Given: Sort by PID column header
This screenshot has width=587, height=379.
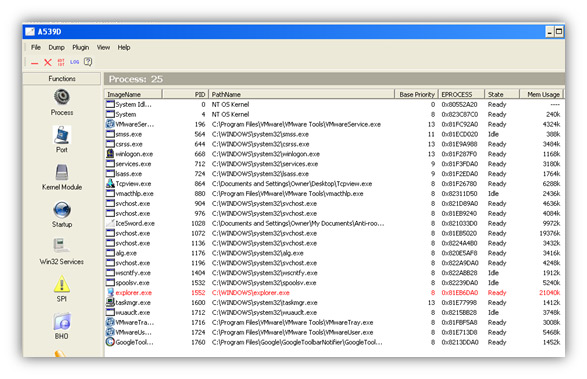Looking at the screenshot, I should (185, 94).
